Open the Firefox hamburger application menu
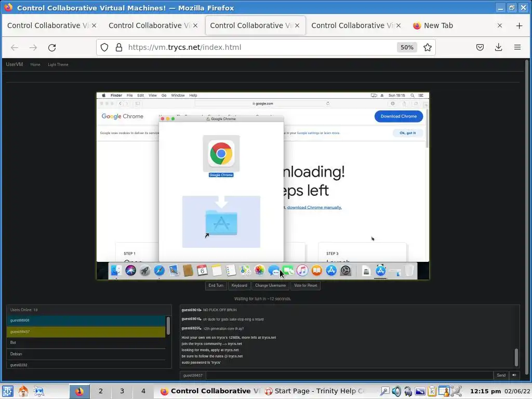Screen dimensions: 532x399 click(517, 47)
